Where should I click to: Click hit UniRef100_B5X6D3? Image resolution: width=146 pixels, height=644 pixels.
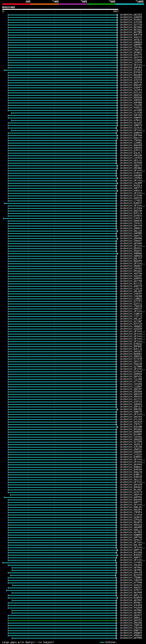(x=131, y=271)
